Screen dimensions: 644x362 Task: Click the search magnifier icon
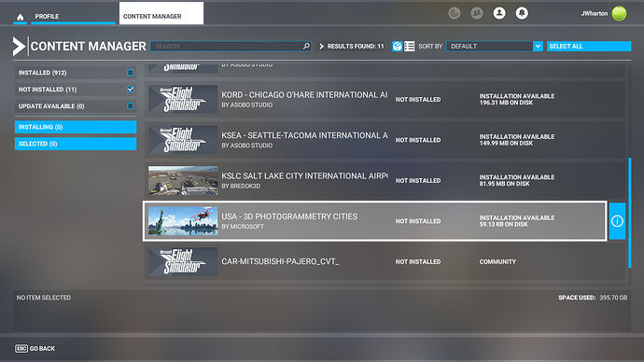click(x=306, y=46)
